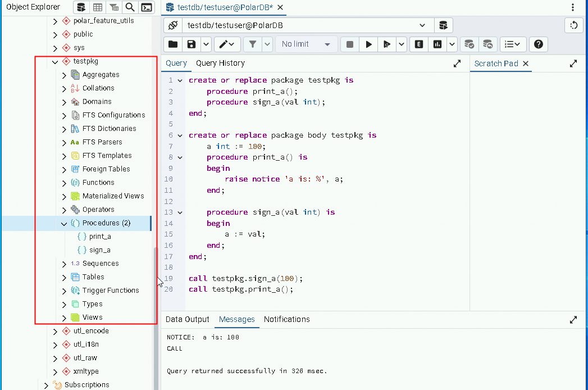The image size is (588, 390).
Task: Click the Commit transaction icon
Action: click(468, 44)
